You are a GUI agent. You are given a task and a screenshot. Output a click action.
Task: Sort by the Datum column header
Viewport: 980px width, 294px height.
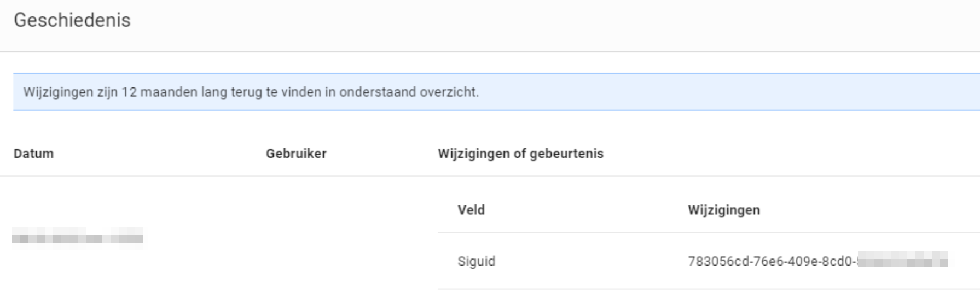(x=33, y=154)
